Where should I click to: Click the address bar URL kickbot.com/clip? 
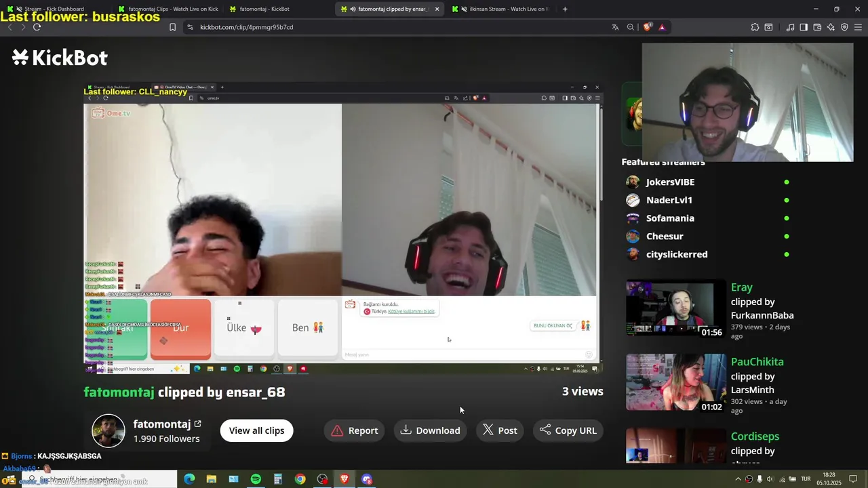[x=246, y=27]
